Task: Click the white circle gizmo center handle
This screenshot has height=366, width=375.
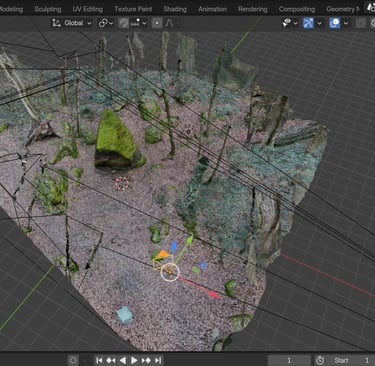Action: [170, 272]
